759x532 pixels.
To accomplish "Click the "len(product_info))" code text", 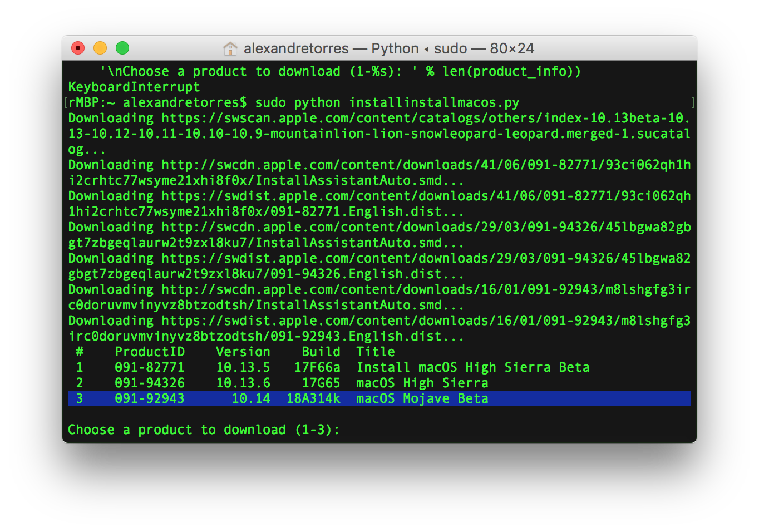I will [x=512, y=71].
